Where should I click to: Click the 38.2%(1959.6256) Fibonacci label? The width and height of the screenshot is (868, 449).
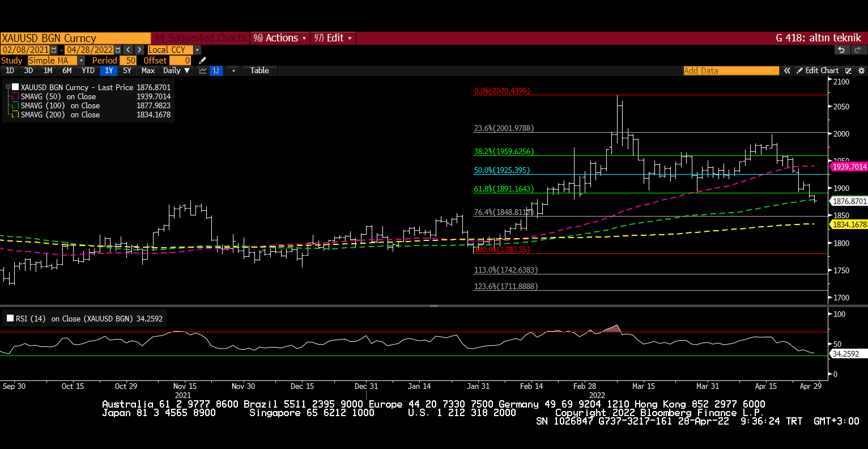[x=504, y=151]
